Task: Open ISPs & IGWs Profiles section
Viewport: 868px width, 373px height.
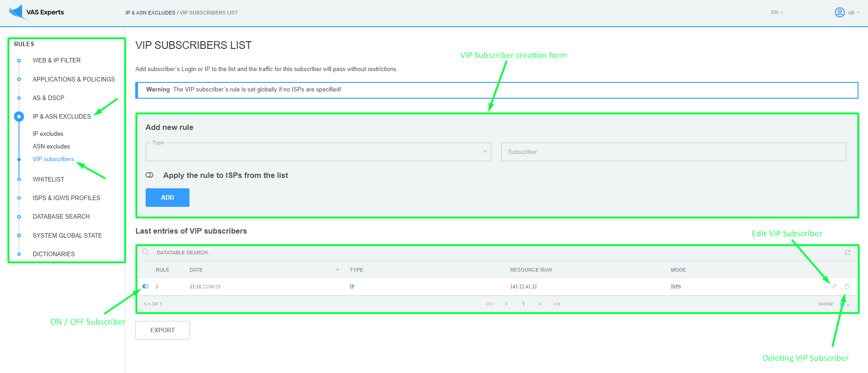Action: (x=66, y=198)
